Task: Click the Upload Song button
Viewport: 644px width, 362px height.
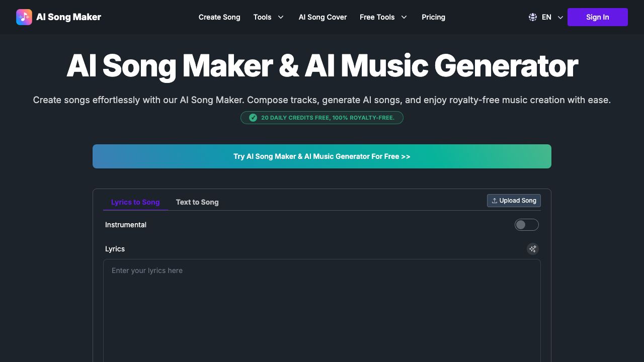Action: click(514, 201)
